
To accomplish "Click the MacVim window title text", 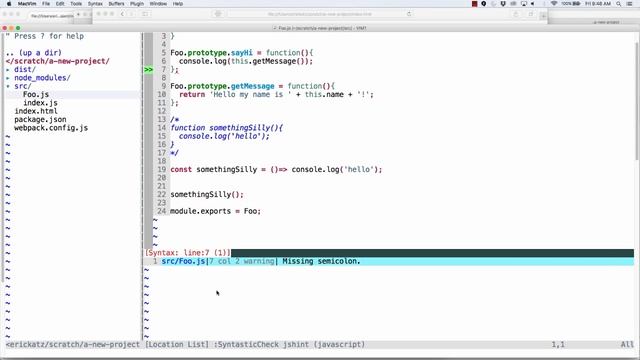I will 320,28.
